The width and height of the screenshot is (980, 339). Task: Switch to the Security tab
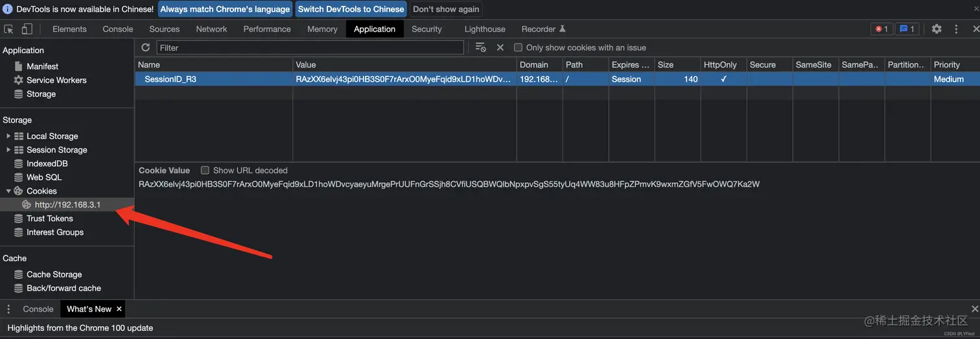pyautogui.click(x=426, y=29)
